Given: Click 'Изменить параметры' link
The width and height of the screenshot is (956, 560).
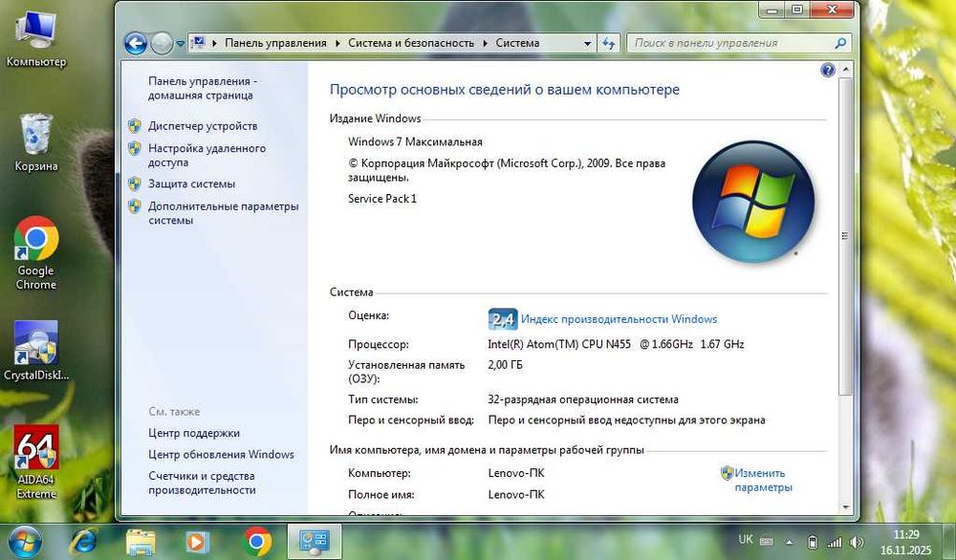Looking at the screenshot, I should pyautogui.click(x=763, y=480).
